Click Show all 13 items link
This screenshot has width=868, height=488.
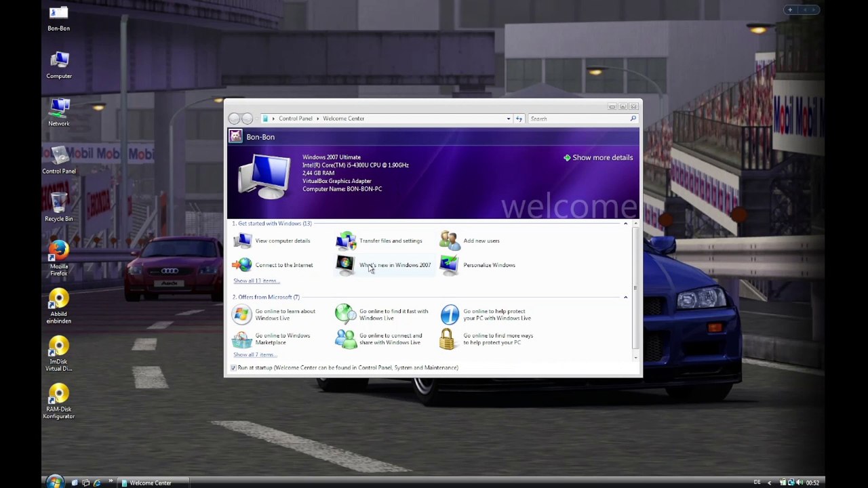point(255,281)
